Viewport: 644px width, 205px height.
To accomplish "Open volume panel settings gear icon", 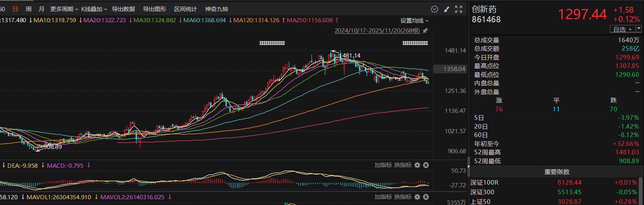I will [417, 197].
